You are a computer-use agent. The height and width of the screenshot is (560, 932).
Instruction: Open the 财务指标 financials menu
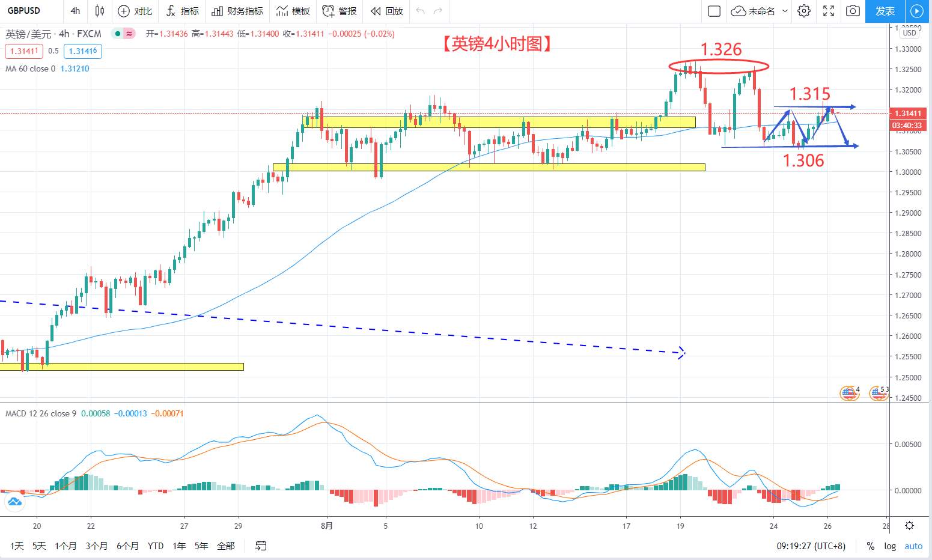coord(237,11)
